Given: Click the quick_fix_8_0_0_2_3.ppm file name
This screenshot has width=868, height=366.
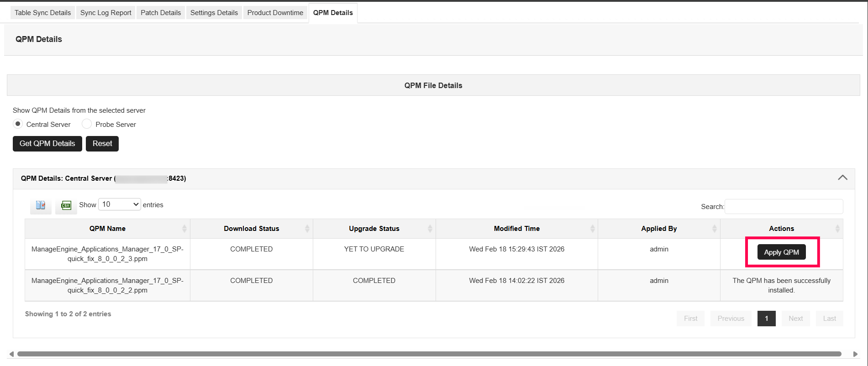Looking at the screenshot, I should [x=107, y=254].
